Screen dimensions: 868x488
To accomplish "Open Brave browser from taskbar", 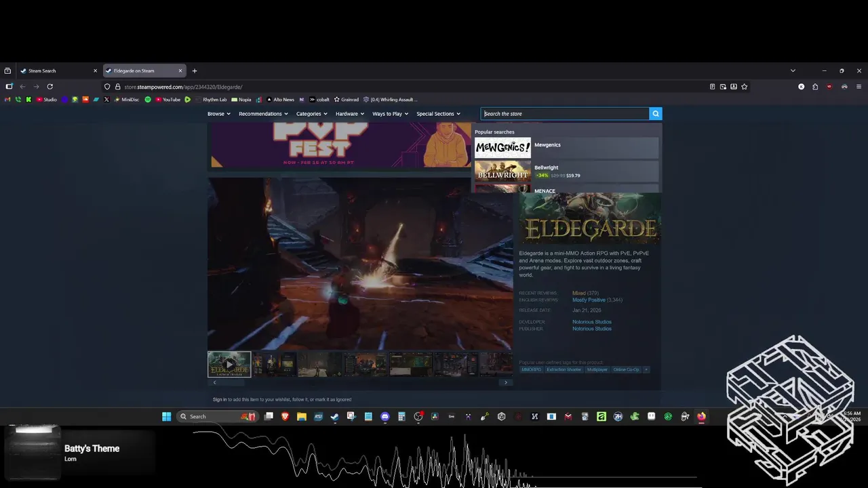I will tap(285, 416).
